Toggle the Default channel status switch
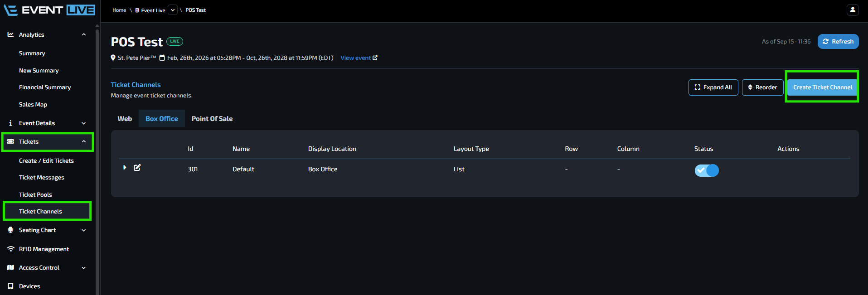Image resolution: width=868 pixels, height=295 pixels. click(707, 170)
